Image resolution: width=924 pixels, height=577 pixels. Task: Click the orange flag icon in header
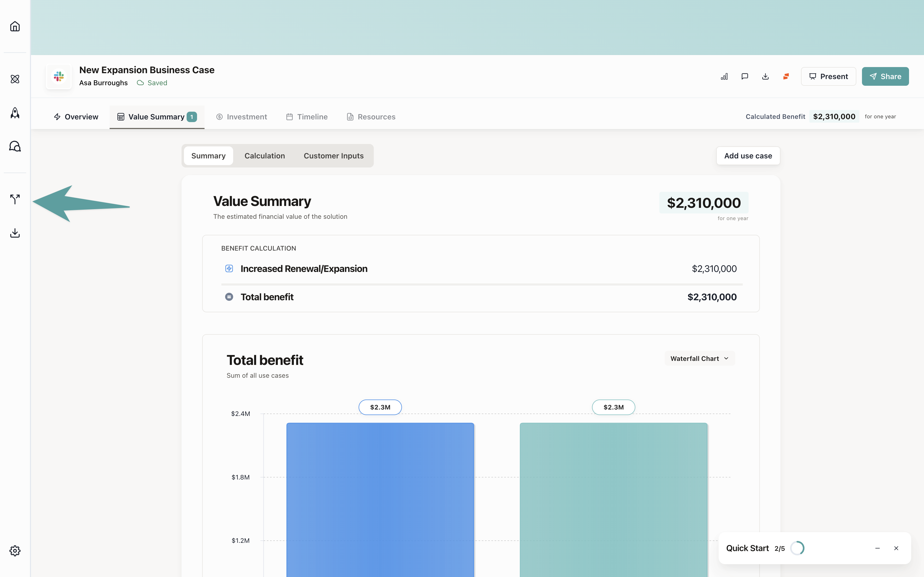pos(786,76)
